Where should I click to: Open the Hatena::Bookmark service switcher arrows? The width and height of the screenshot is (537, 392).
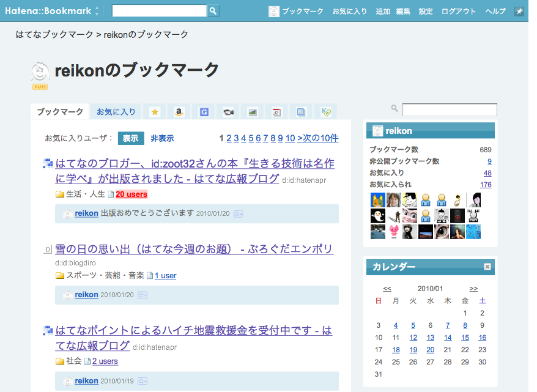coord(97,11)
